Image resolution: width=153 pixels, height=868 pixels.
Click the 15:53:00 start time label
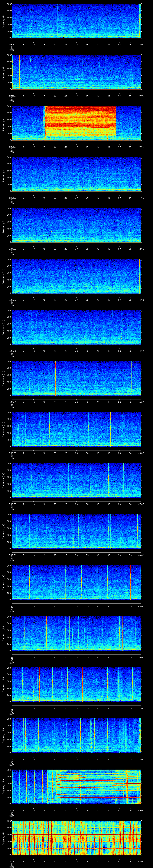click(x=12, y=861)
